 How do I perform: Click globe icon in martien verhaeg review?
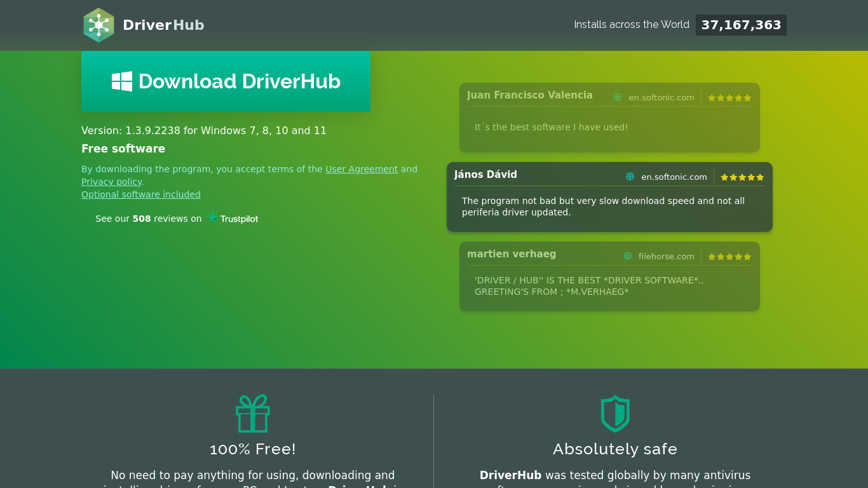point(627,256)
